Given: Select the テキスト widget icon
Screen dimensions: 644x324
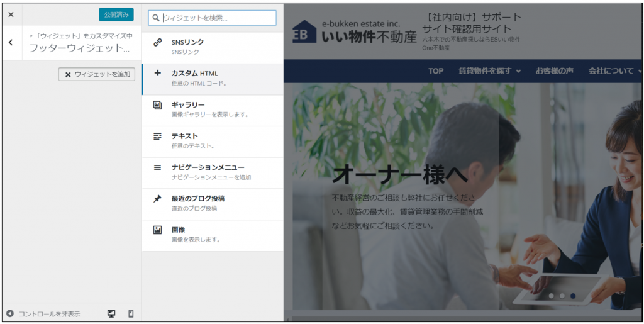Looking at the screenshot, I should pyautogui.click(x=158, y=136).
